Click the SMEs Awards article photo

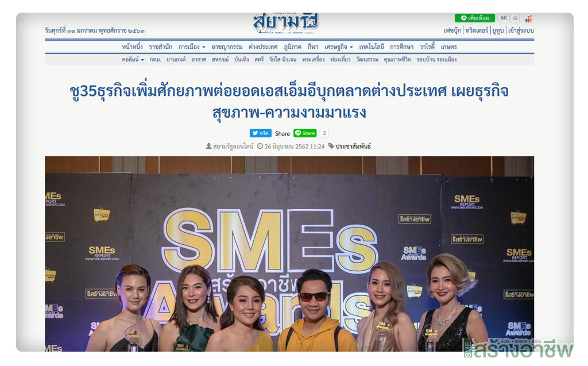coord(289,254)
